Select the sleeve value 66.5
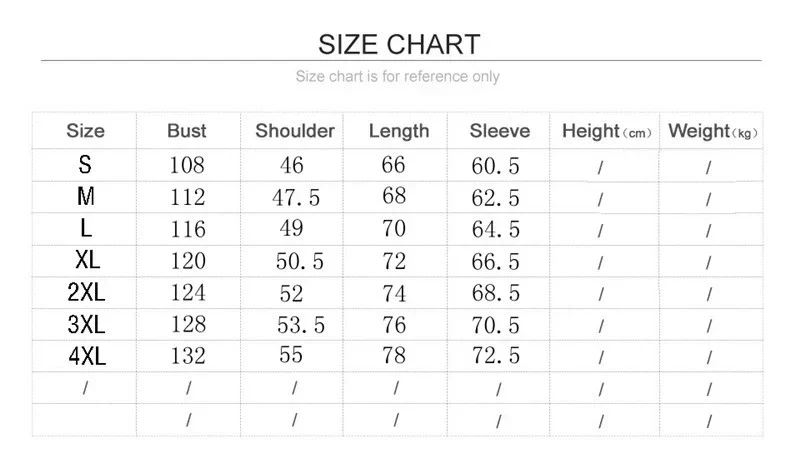This screenshot has height=459, width=800. tap(495, 262)
